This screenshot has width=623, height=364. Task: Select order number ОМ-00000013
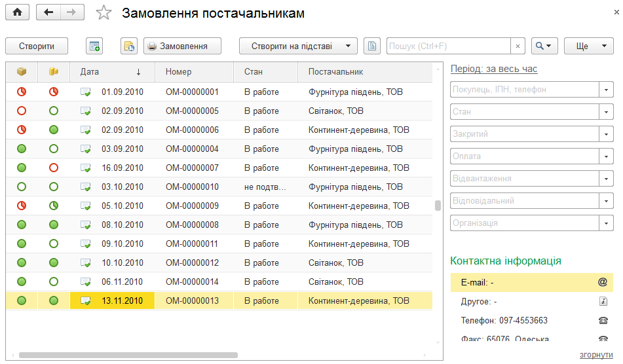(192, 301)
